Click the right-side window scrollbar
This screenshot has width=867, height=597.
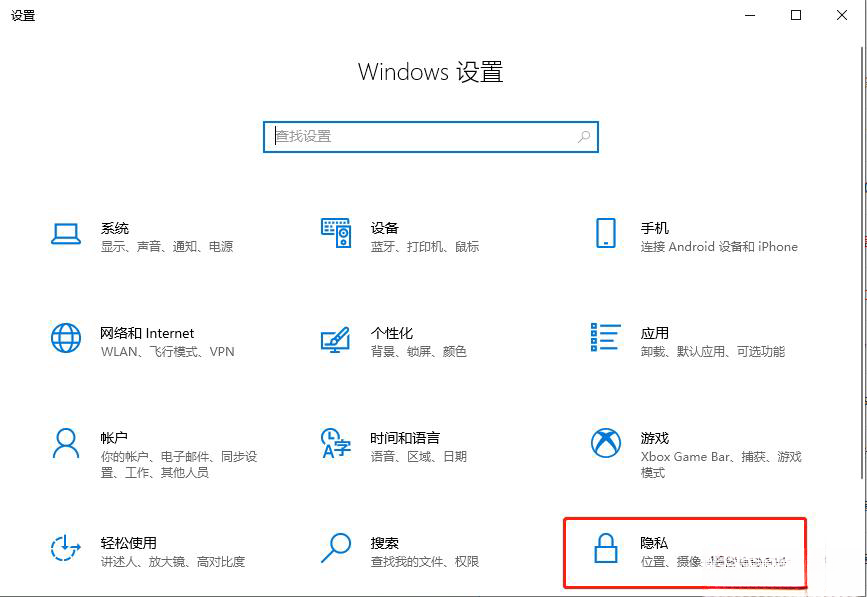pos(860,300)
